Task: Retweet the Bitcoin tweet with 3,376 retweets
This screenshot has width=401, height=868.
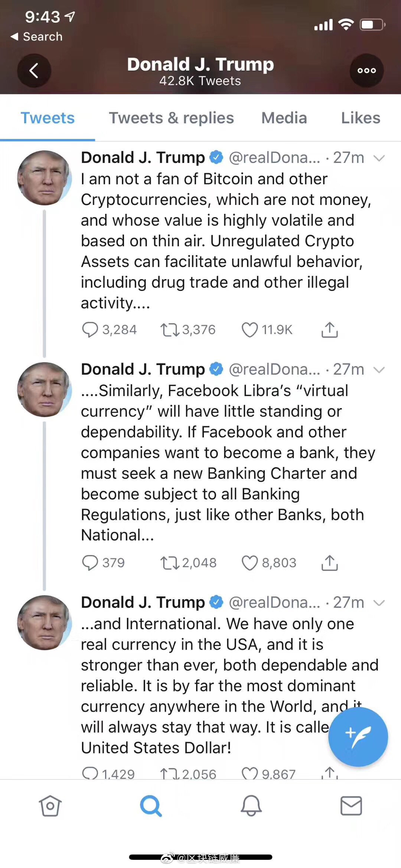Action: pyautogui.click(x=170, y=330)
